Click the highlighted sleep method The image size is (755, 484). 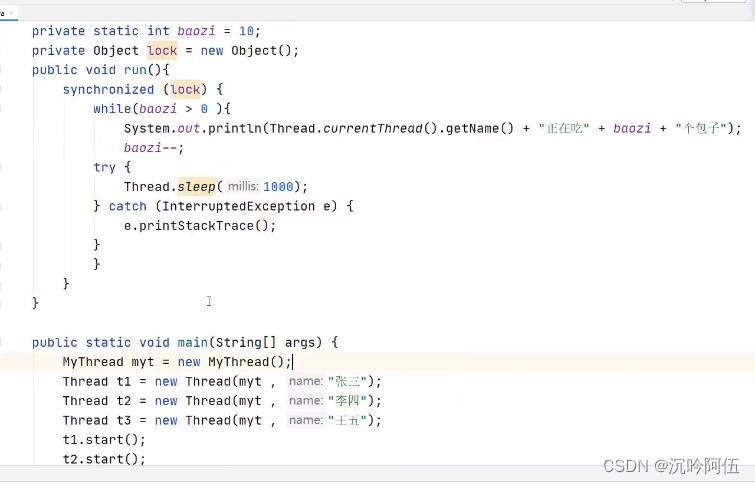click(x=196, y=187)
